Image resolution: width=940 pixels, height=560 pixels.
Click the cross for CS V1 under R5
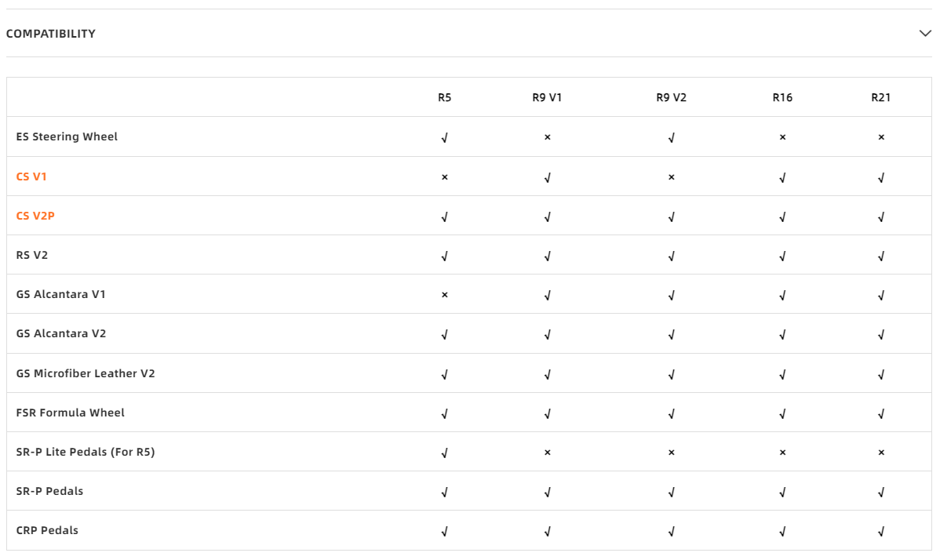[445, 177]
